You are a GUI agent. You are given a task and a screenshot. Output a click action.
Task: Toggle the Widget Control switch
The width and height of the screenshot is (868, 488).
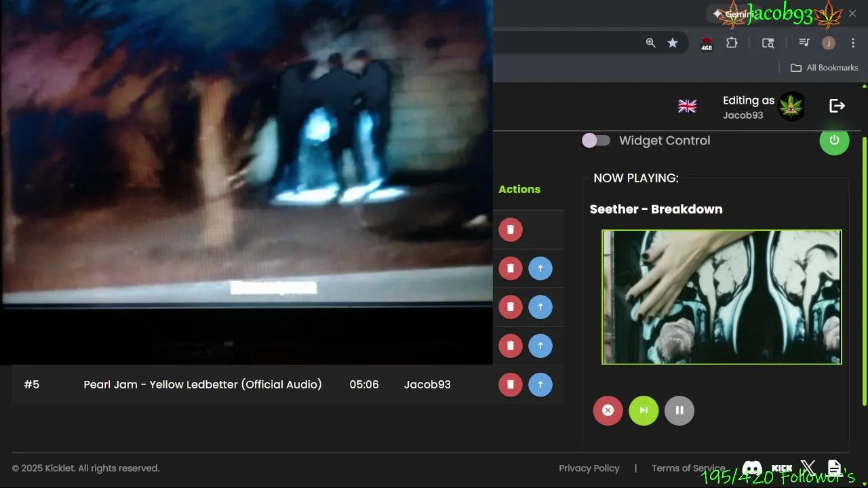tap(596, 140)
